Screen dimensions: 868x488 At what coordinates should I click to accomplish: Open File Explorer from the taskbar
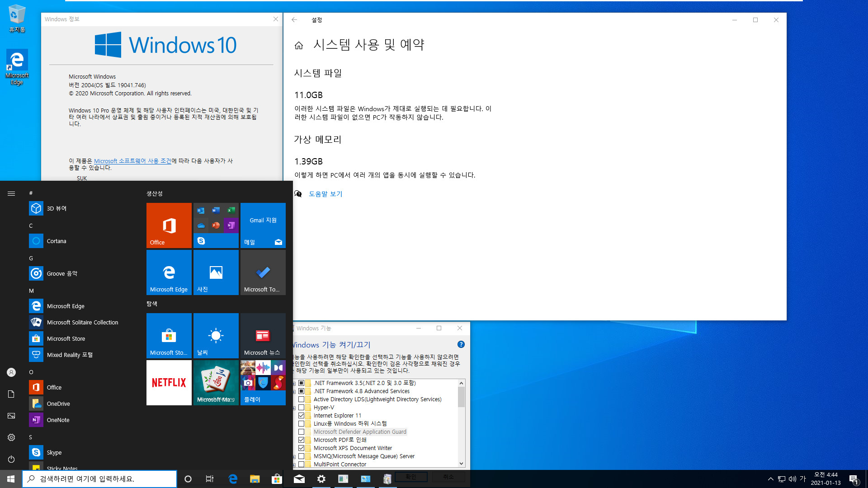coord(255,479)
